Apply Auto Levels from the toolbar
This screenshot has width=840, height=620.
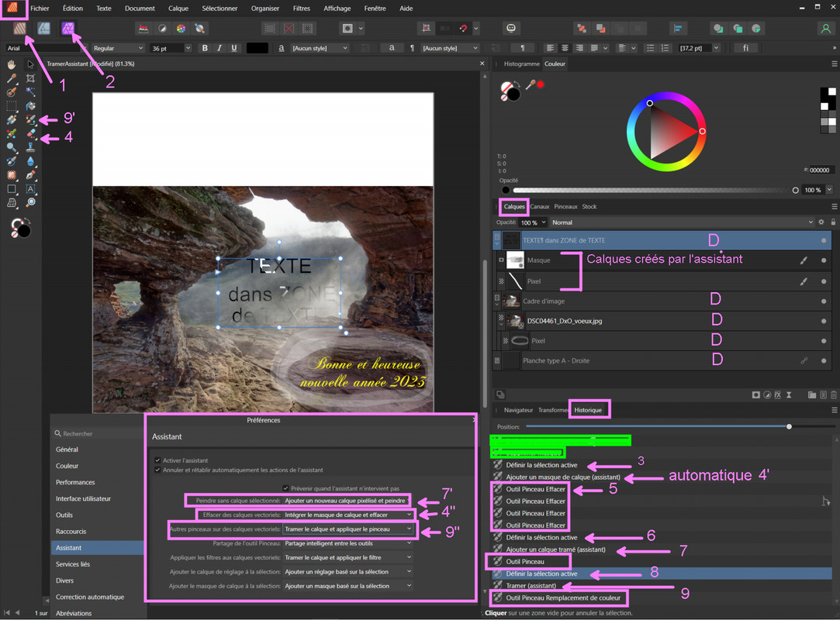coord(143,29)
